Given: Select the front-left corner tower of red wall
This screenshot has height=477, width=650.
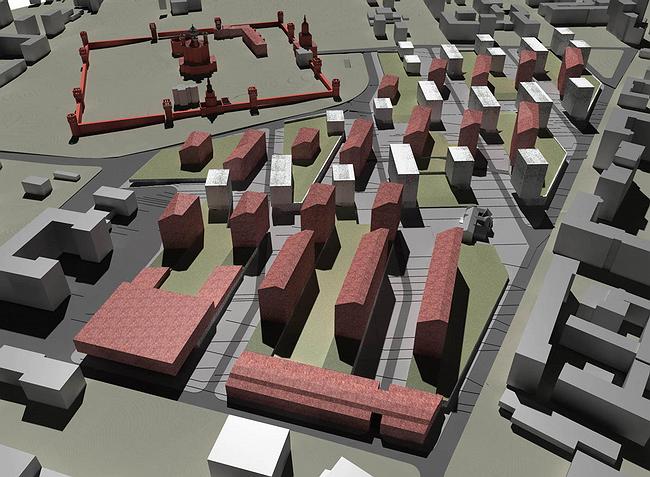Looking at the screenshot, I should pos(73,122).
